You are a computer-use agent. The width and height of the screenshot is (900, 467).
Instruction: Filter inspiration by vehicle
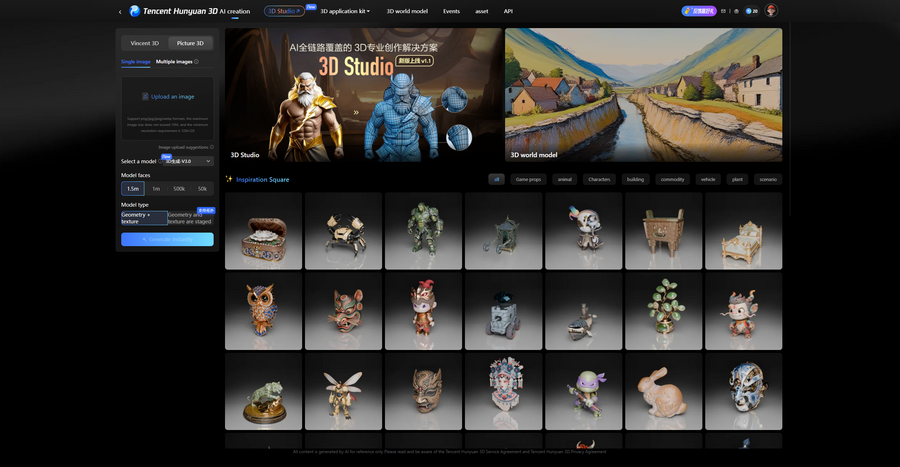pyautogui.click(x=708, y=180)
